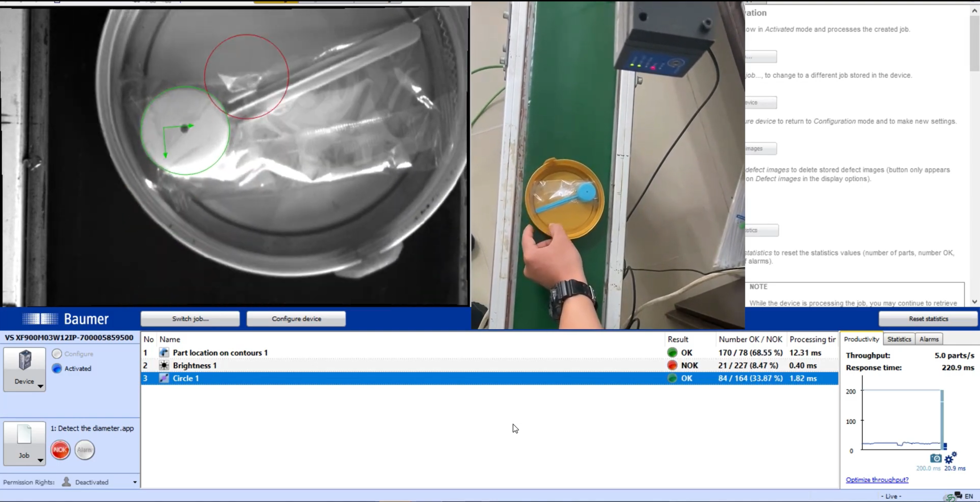
Task: Click the '1.82 ms' processing time cell
Action: [803, 378]
